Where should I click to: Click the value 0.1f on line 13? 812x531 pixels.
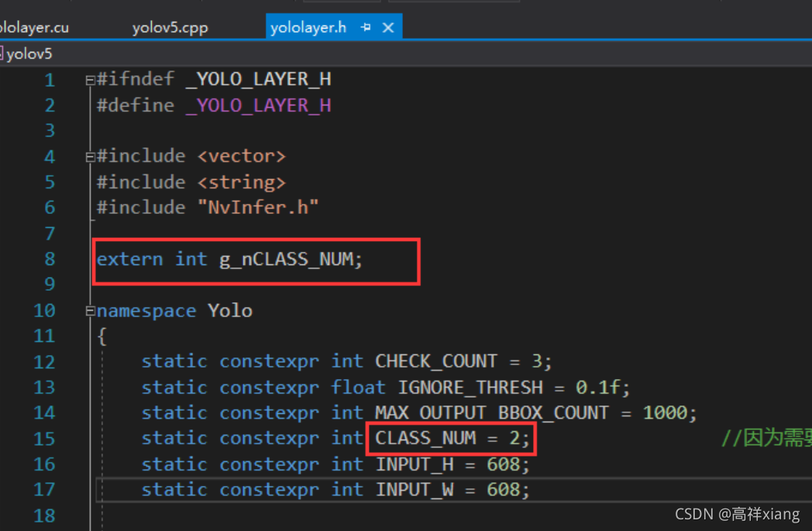coord(598,388)
